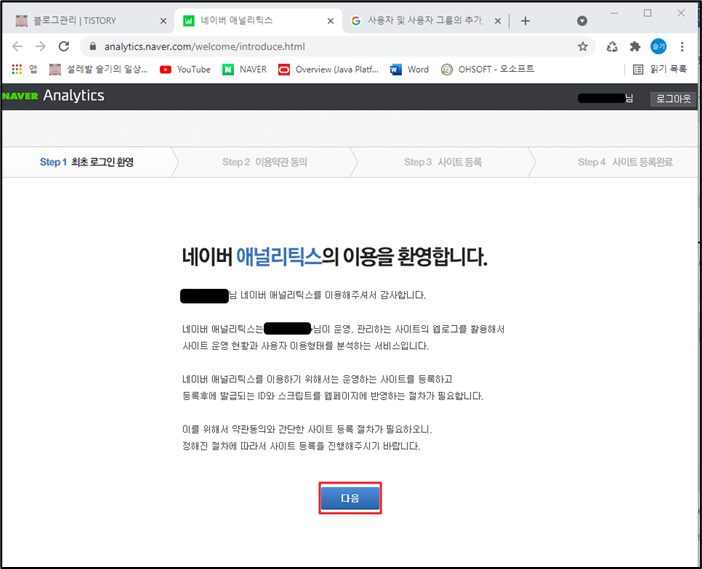The width and height of the screenshot is (702, 569).
Task: Open a new browser tab
Action: tap(526, 21)
